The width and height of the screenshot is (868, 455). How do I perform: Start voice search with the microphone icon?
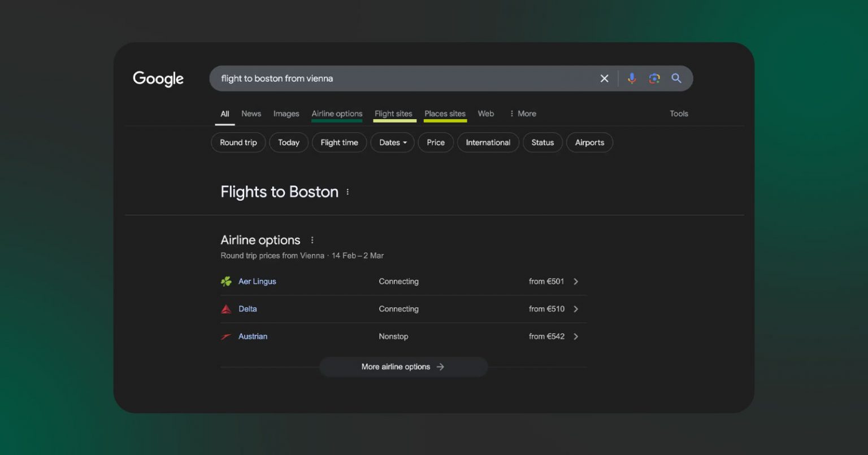pyautogui.click(x=632, y=78)
